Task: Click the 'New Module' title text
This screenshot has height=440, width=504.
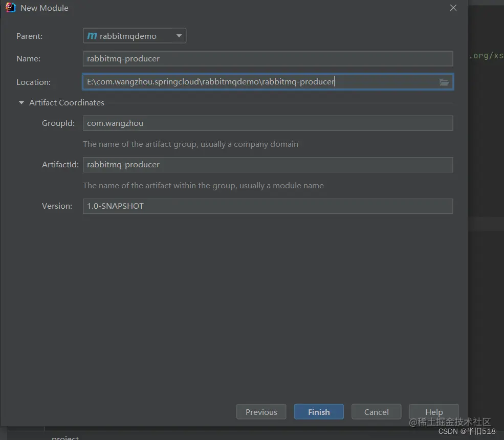Action: pos(45,8)
